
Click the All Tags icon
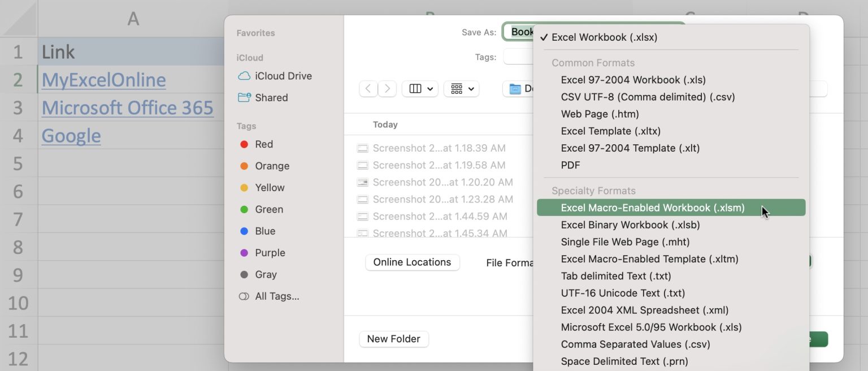244,296
